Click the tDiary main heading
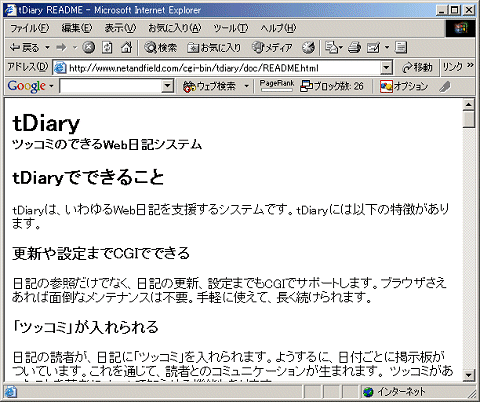The height and width of the screenshot is (402, 480). (46, 123)
